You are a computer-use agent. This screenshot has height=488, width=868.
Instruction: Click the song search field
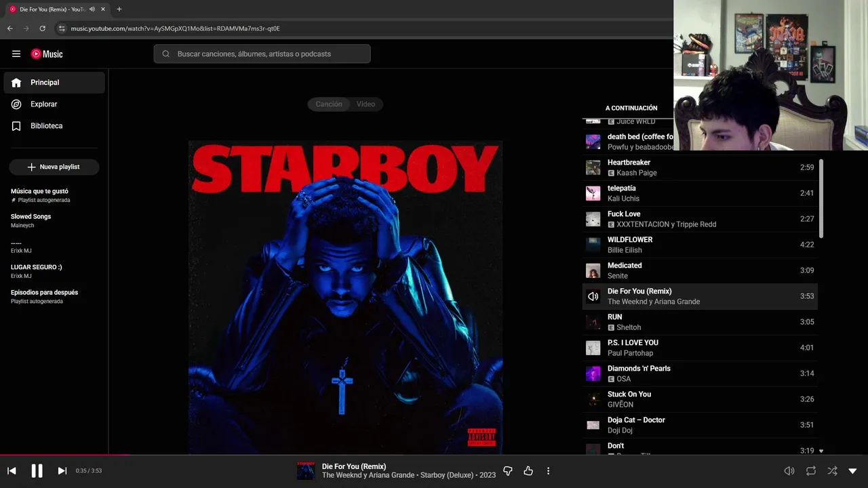coord(262,54)
